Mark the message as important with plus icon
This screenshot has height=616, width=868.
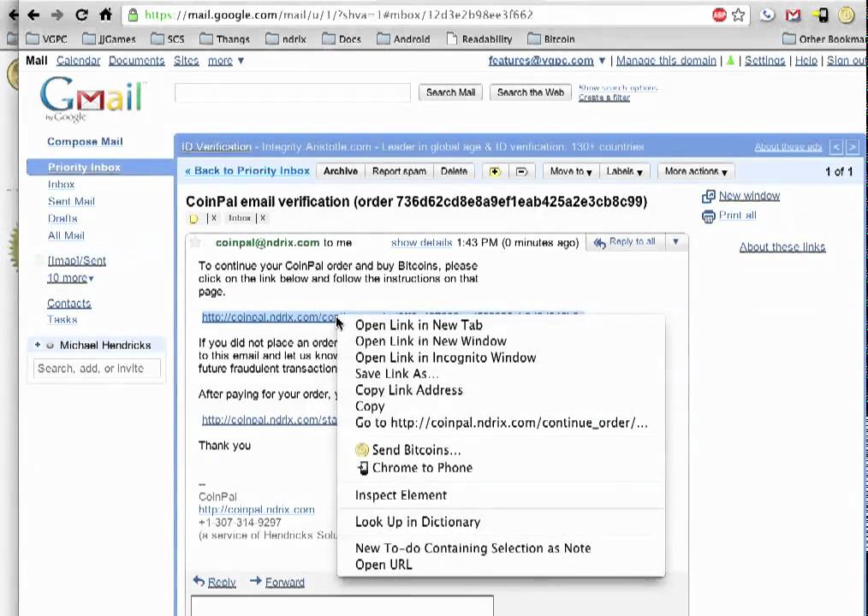point(495,172)
